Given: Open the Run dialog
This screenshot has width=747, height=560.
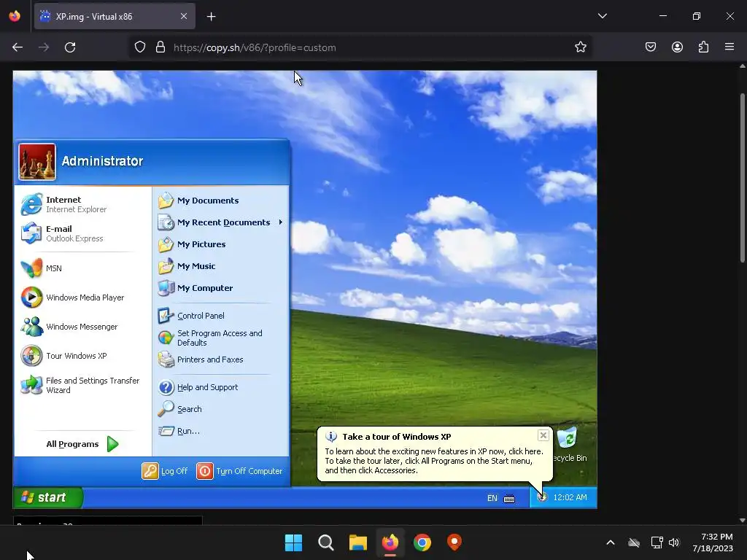Looking at the screenshot, I should point(179,431).
